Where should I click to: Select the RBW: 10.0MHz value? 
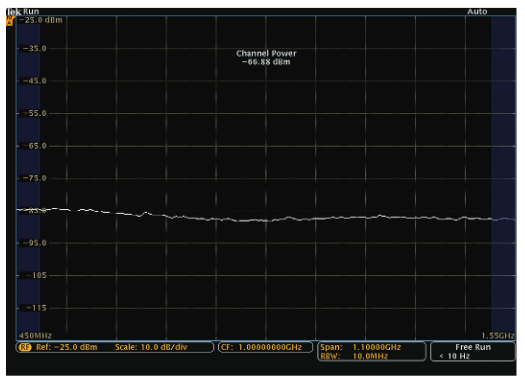[x=354, y=356]
